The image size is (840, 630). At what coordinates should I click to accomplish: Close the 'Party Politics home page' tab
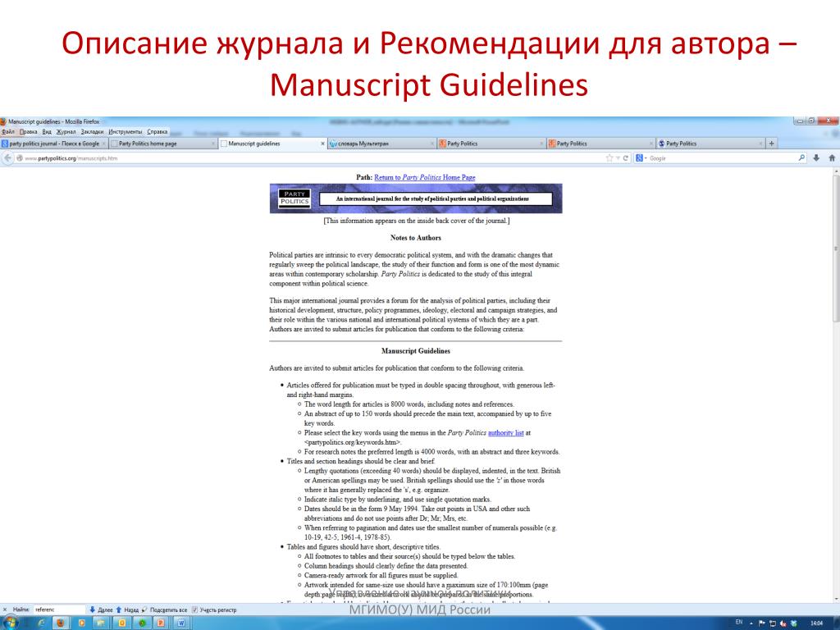click(x=213, y=144)
